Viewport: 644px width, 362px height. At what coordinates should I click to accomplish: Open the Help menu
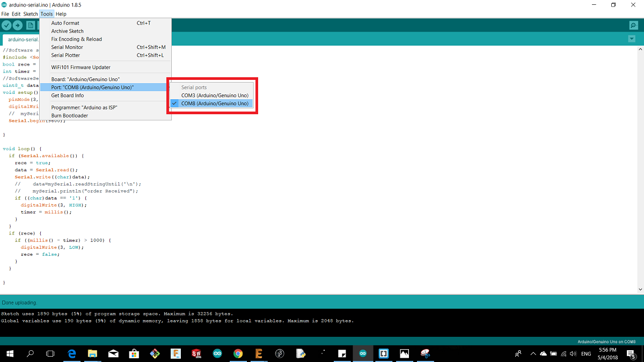coord(61,14)
